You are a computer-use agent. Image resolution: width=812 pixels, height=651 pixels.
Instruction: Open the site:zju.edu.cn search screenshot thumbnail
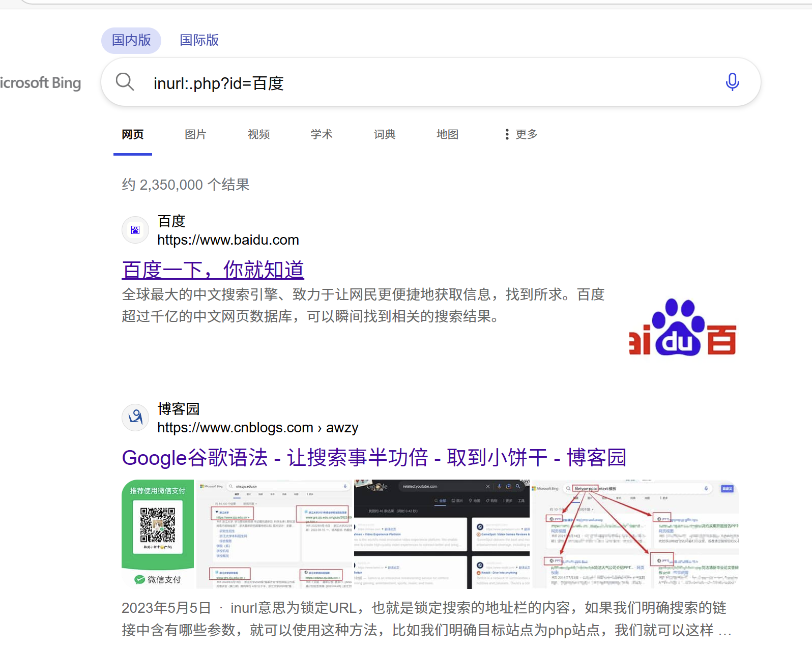pos(274,534)
